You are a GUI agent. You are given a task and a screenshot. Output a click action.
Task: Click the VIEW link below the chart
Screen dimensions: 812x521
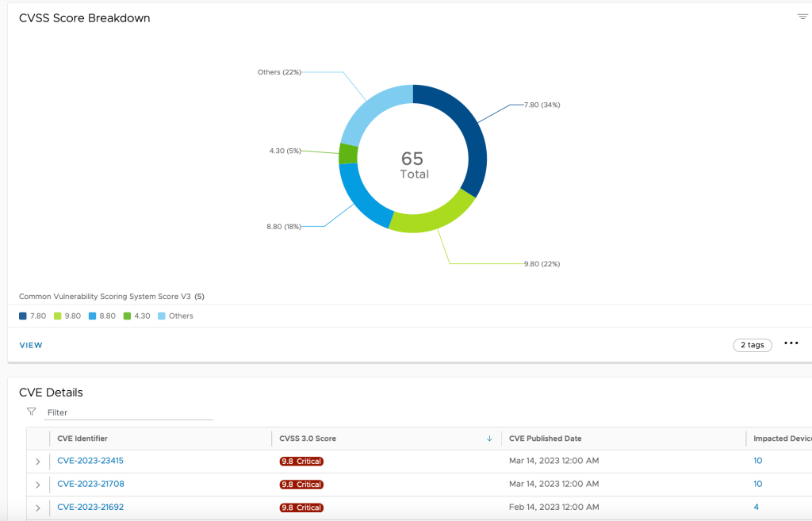coord(31,345)
